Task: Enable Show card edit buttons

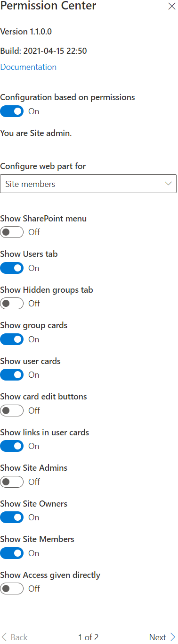Action: coord(12,411)
